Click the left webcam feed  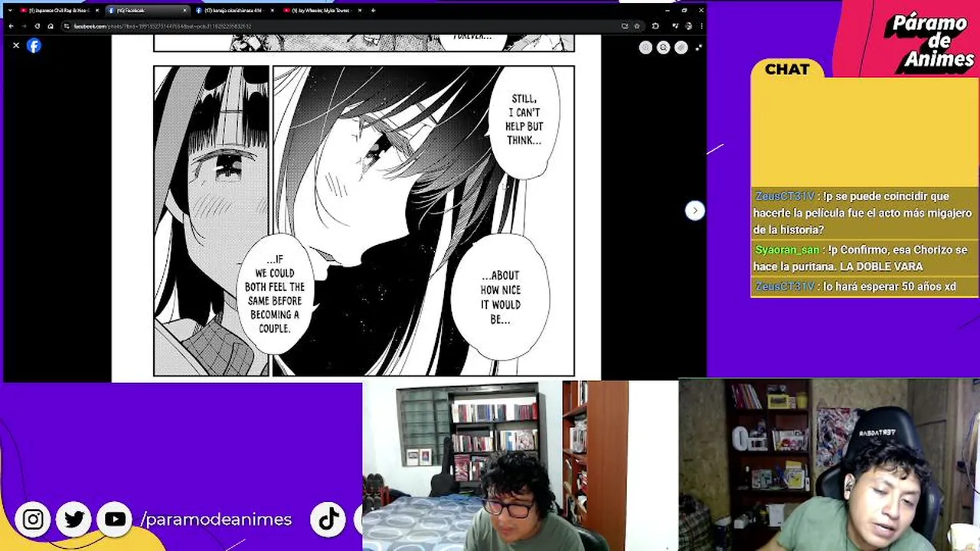[x=520, y=465]
